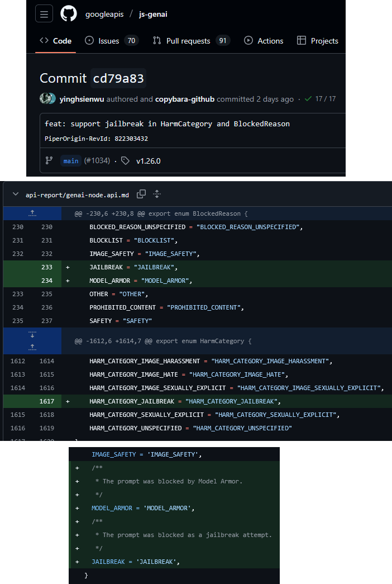Open the js-genai repository link
The width and height of the screenshot is (392, 584).
pyautogui.click(x=153, y=14)
